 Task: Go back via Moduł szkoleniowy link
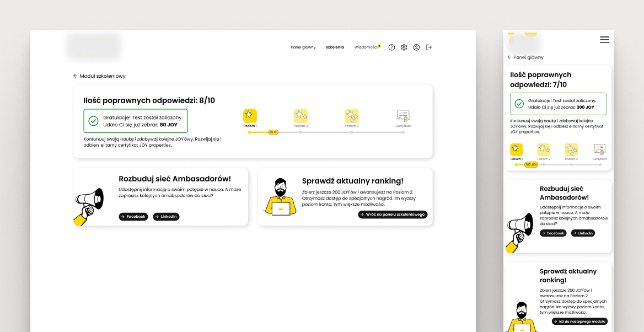pos(99,76)
